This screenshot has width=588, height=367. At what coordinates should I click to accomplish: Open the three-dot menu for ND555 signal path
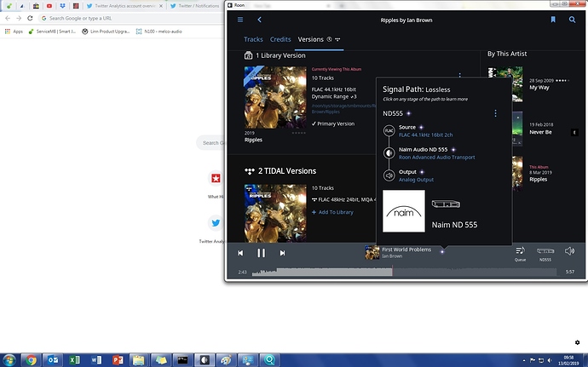[495, 113]
